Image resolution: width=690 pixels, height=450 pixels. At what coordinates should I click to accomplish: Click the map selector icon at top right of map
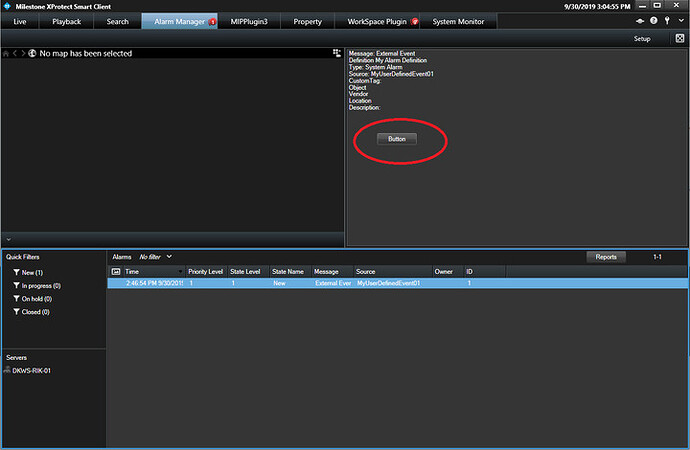pos(337,53)
